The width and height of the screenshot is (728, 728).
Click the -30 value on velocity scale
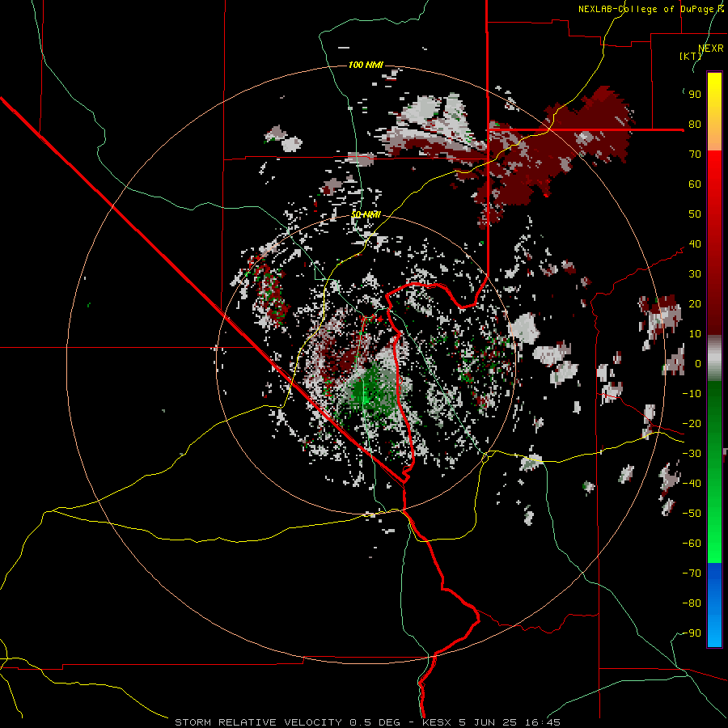pos(692,454)
